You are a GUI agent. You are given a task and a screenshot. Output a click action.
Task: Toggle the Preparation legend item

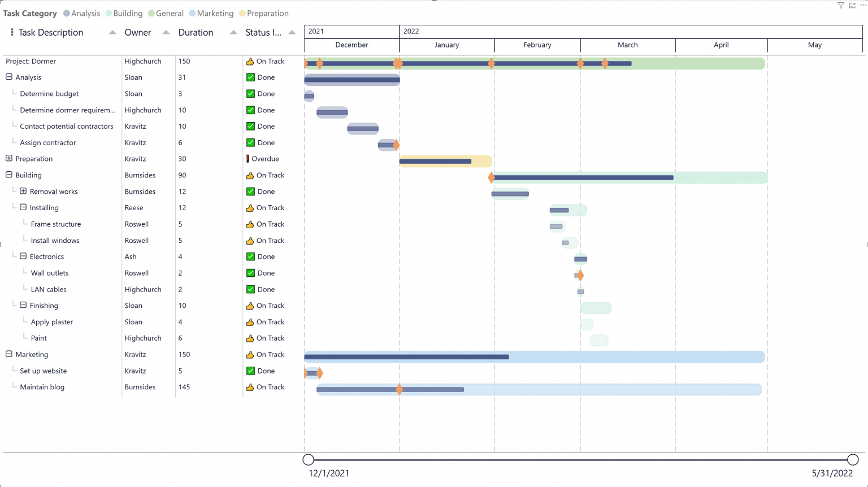point(264,13)
